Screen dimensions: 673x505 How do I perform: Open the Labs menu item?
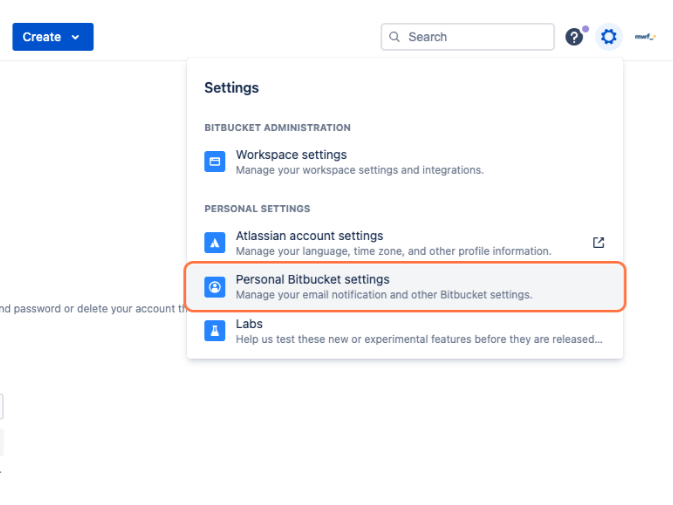coord(249,324)
